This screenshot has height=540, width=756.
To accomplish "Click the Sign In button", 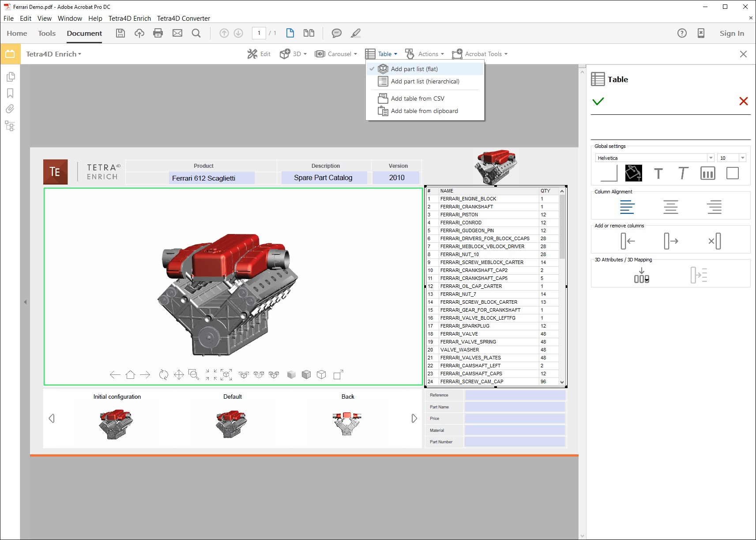I will [x=731, y=33].
